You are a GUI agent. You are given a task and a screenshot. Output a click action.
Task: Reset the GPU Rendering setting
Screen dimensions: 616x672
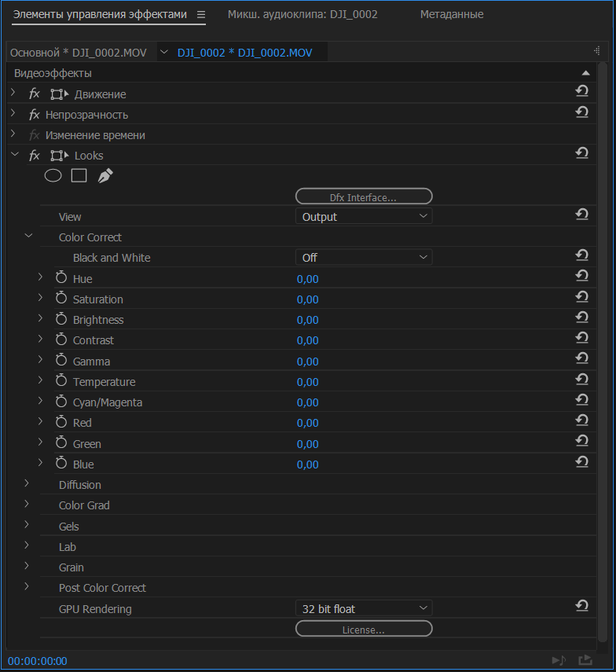click(581, 605)
